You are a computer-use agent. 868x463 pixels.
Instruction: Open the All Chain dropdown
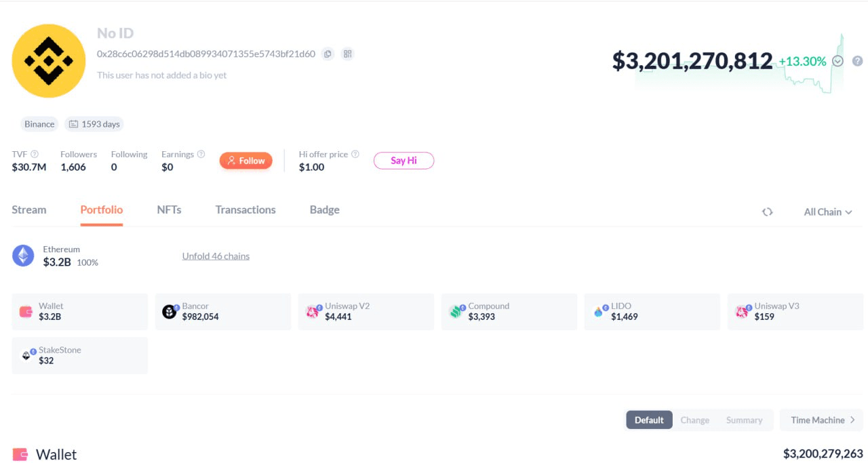827,212
